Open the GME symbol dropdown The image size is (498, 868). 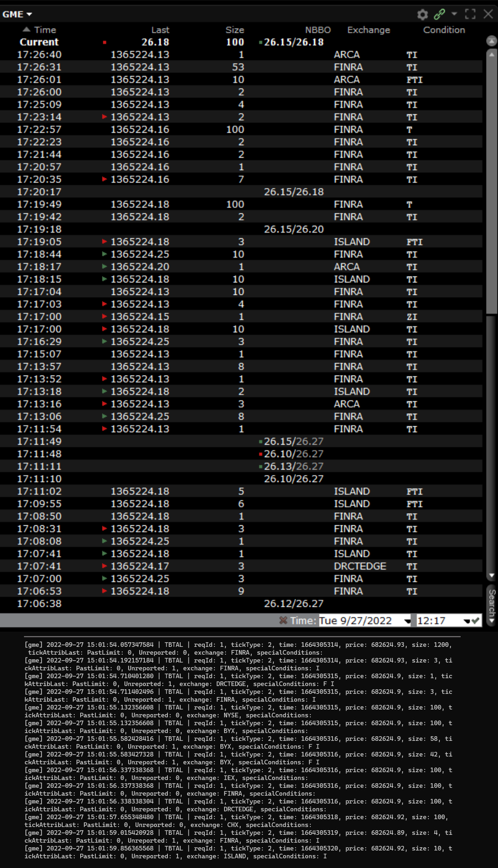[x=17, y=14]
